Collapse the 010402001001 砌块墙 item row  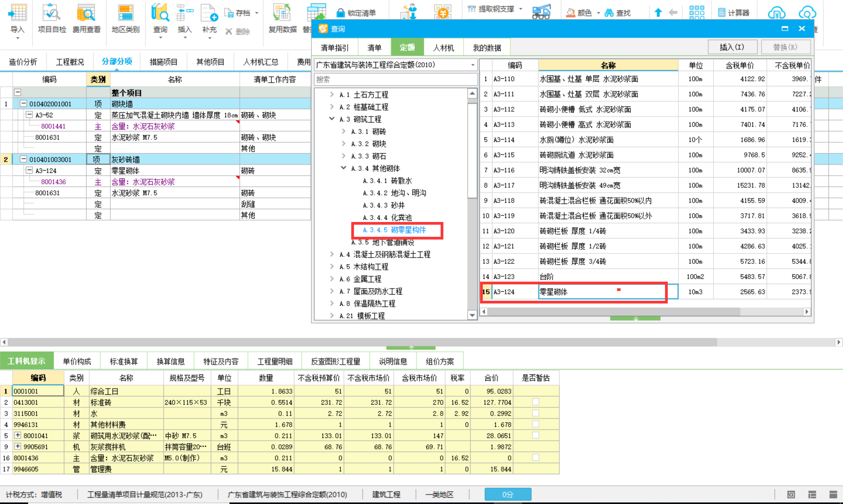[23, 103]
